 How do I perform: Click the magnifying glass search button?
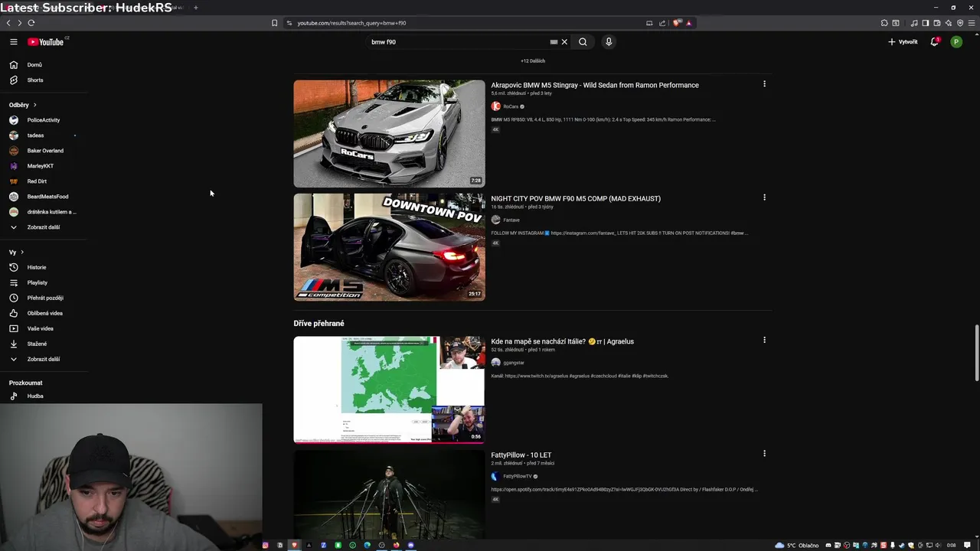click(583, 42)
